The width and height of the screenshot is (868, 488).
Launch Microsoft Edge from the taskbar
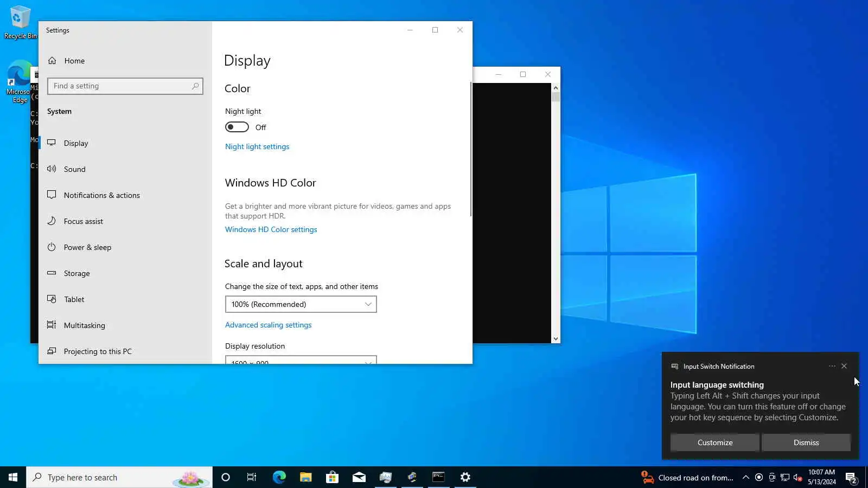click(x=279, y=477)
